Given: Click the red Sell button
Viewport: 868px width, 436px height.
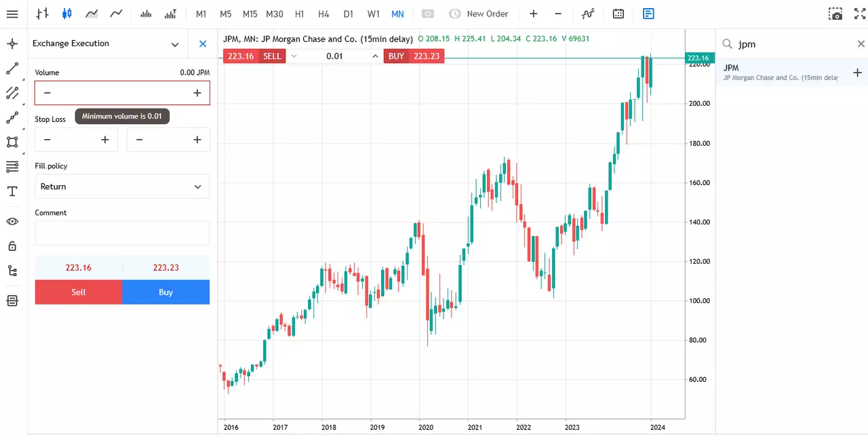Looking at the screenshot, I should (x=79, y=292).
